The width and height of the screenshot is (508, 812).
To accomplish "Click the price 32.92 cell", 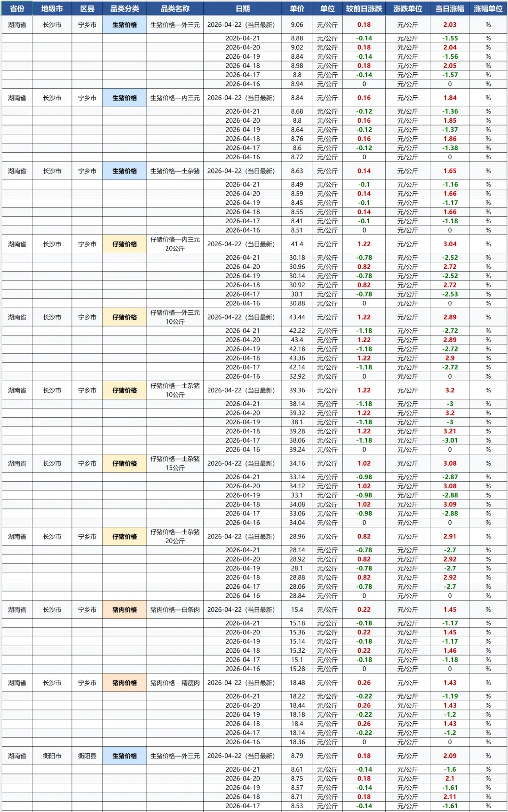I will (x=297, y=376).
